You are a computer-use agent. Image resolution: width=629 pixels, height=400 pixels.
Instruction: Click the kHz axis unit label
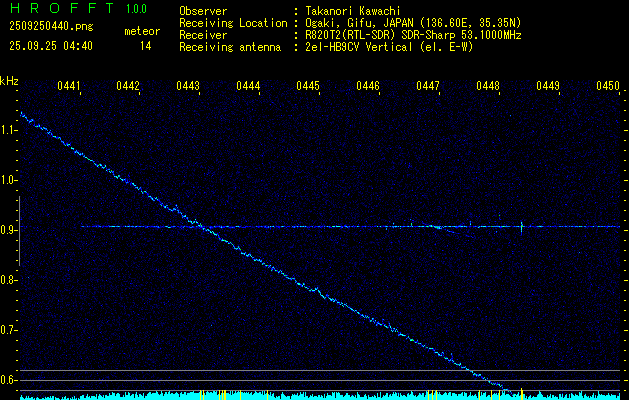tap(9, 81)
